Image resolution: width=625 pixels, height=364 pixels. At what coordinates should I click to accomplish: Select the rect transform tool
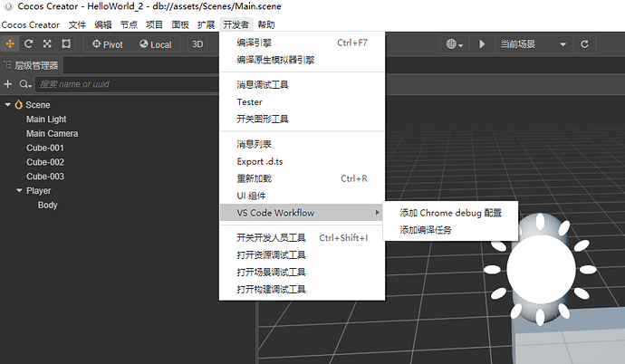[x=66, y=43]
